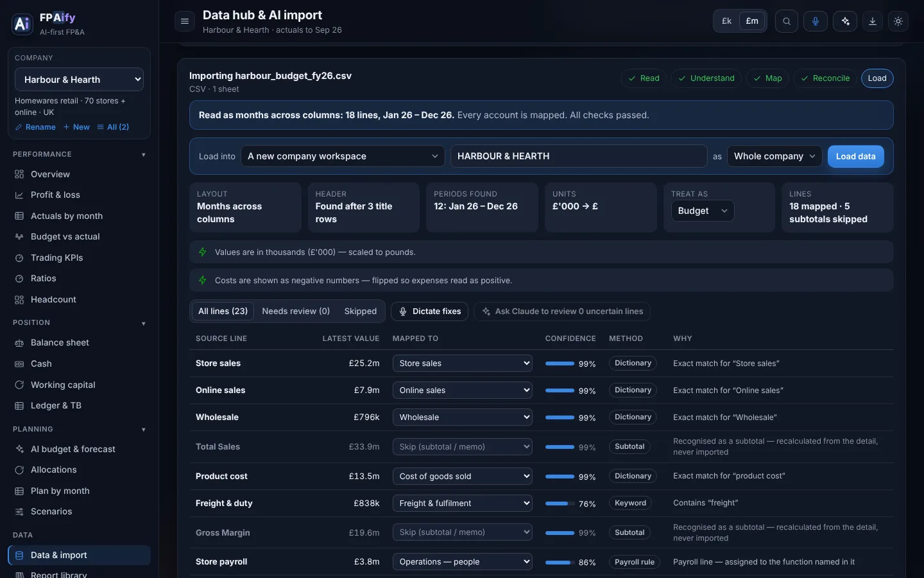Go to Actuals by month
924x578 pixels.
point(79,216)
